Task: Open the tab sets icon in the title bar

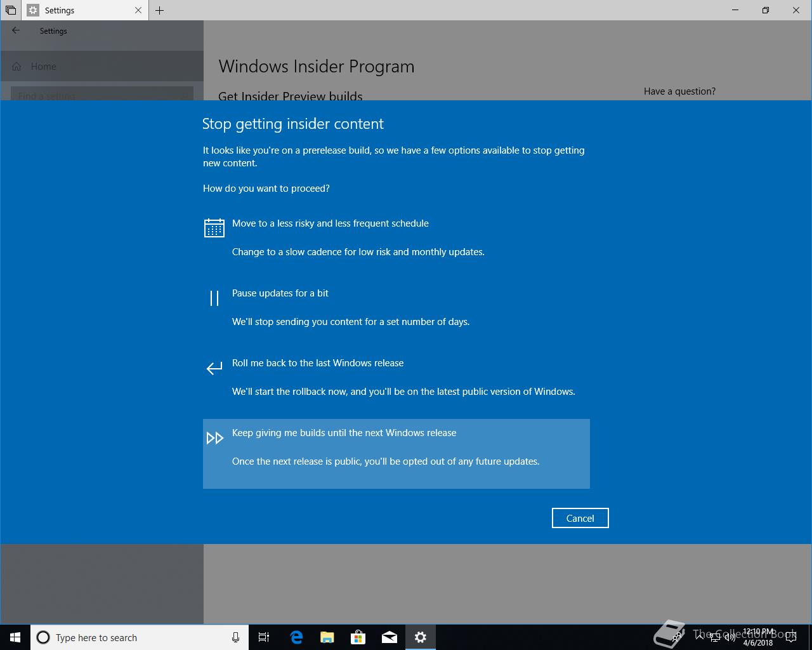Action: 11,10
